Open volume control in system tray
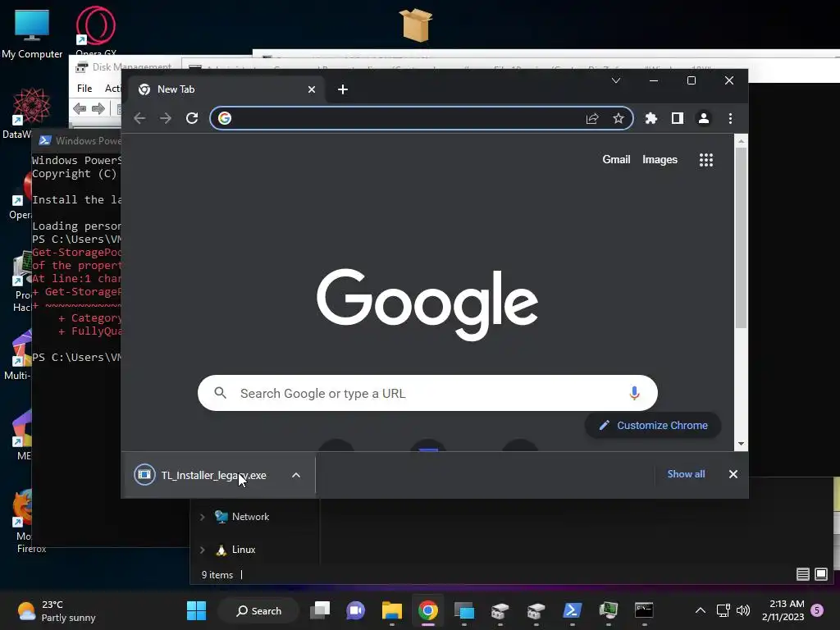The width and height of the screenshot is (840, 630). [x=743, y=610]
